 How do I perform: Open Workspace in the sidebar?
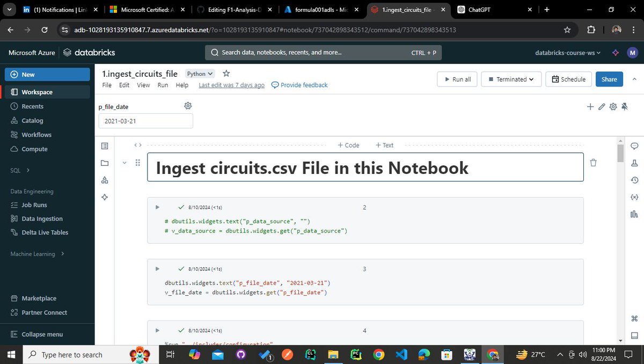point(47,92)
